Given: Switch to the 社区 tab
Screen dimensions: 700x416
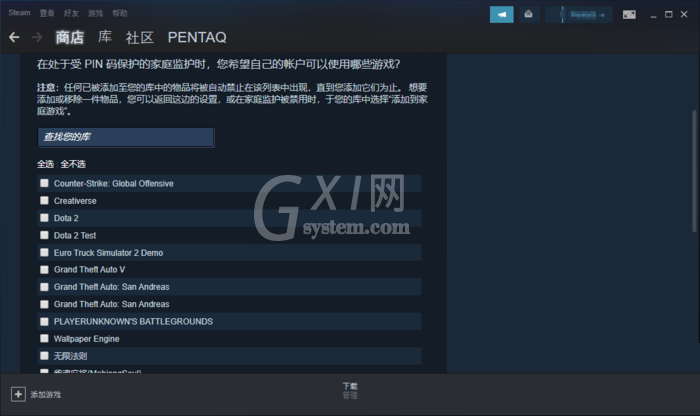Looking at the screenshot, I should tap(140, 37).
